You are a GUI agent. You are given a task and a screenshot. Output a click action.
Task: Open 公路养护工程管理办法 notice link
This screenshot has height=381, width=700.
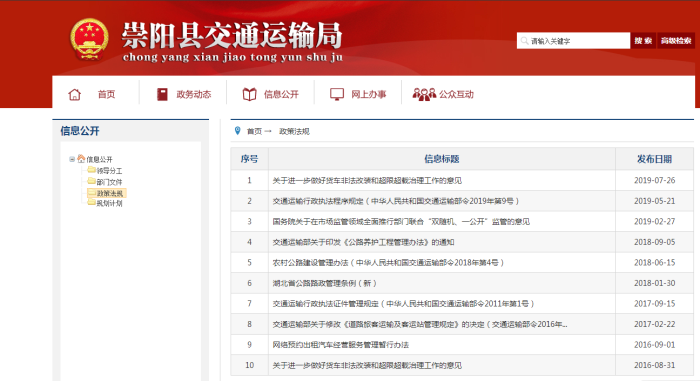(x=363, y=242)
